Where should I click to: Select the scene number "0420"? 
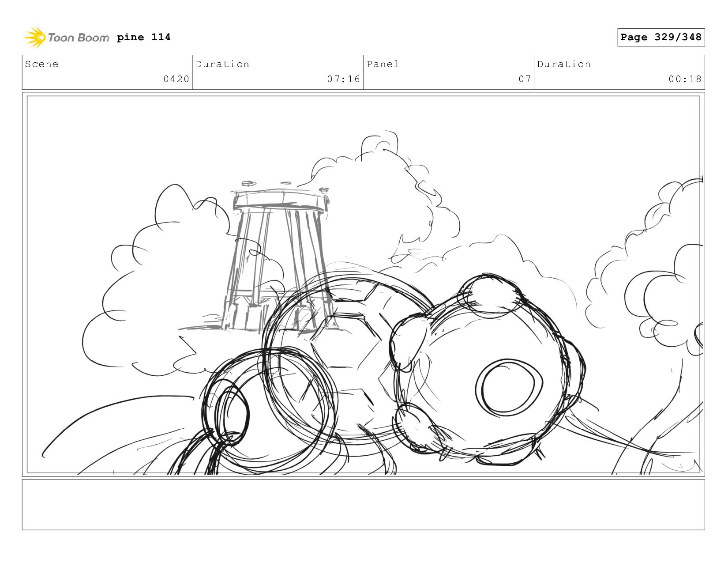(x=176, y=79)
